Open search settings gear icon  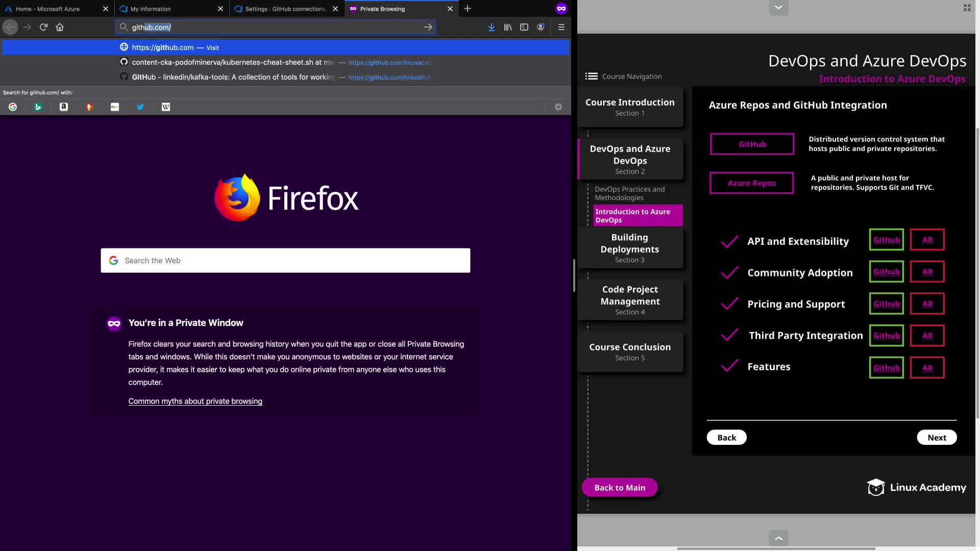pos(558,107)
